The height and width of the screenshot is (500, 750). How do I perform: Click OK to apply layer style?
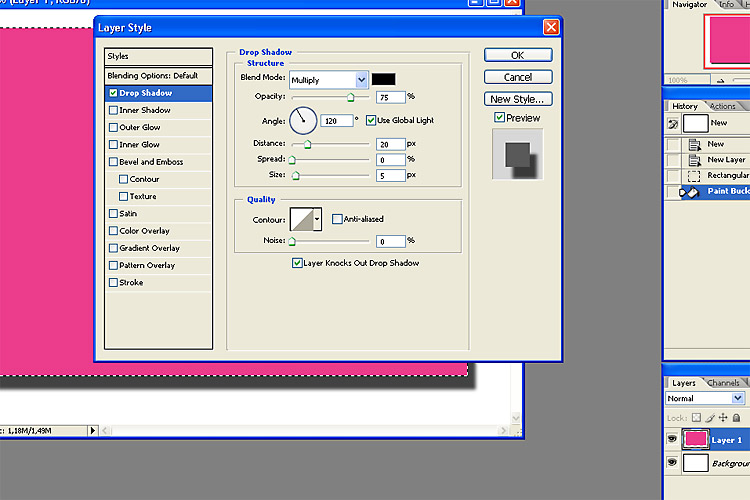point(518,55)
